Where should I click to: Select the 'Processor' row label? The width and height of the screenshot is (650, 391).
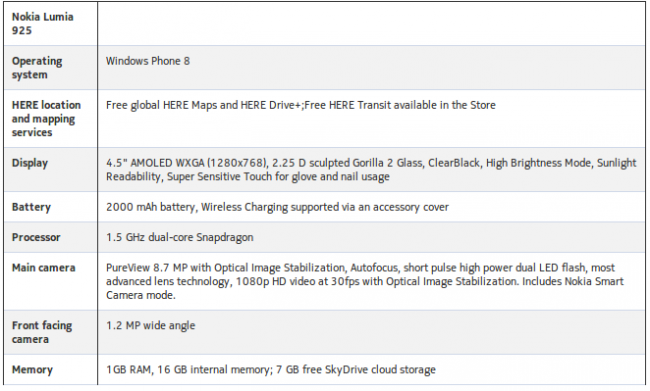click(36, 237)
